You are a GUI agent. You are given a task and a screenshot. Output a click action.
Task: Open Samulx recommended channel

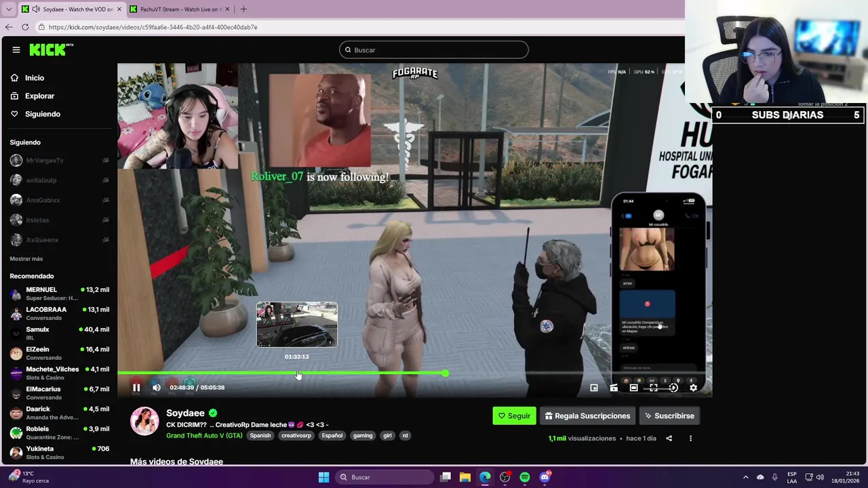pos(60,333)
